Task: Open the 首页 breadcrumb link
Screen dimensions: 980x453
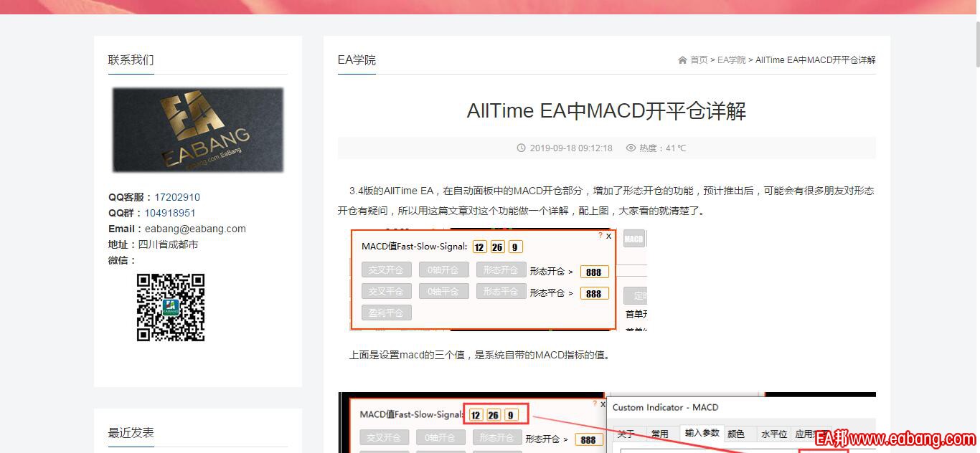Action: (699, 60)
